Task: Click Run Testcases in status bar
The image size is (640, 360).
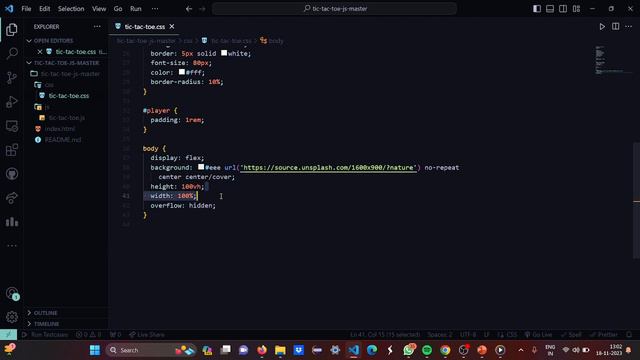Action: 45,335
